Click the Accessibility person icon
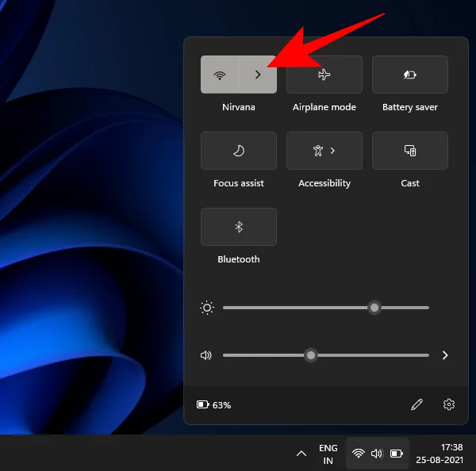Viewport: 476px width, 471px height. (318, 151)
